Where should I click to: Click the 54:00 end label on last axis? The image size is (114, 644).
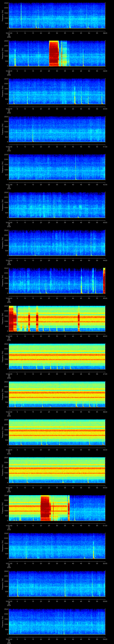click(105, 639)
